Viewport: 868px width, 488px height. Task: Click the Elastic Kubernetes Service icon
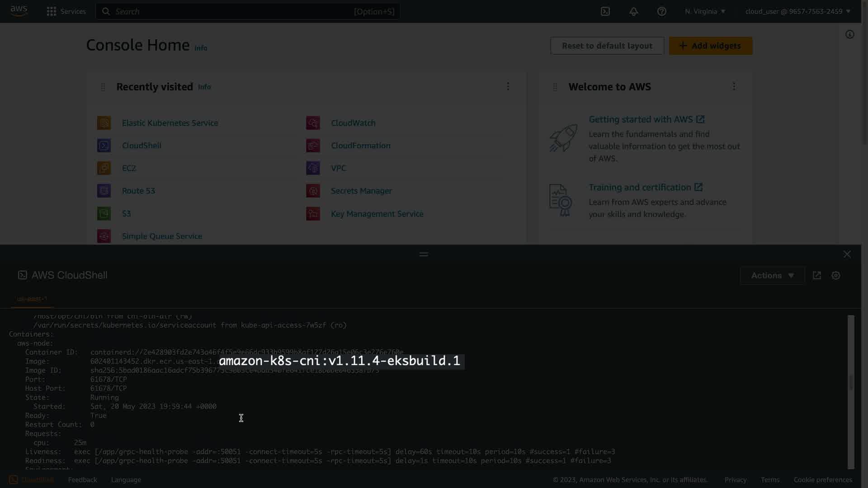104,123
